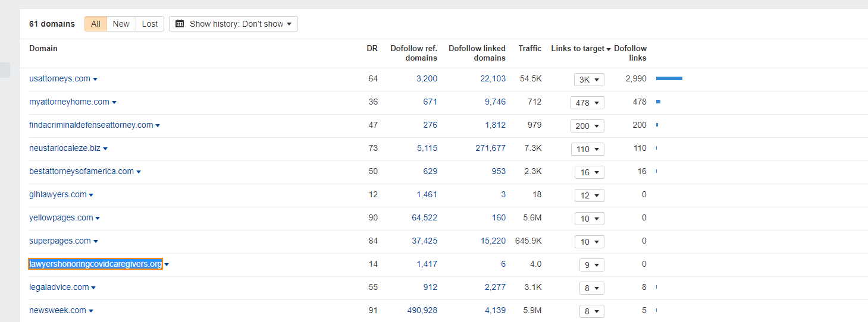Open the 3K links to target dropdown

pyautogui.click(x=589, y=79)
